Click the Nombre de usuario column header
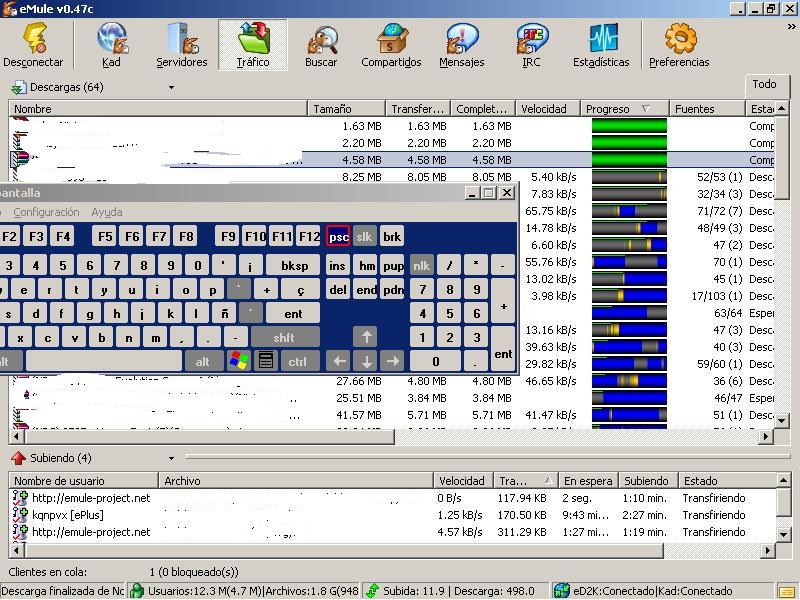The height and width of the screenshot is (600, 800). click(x=84, y=481)
